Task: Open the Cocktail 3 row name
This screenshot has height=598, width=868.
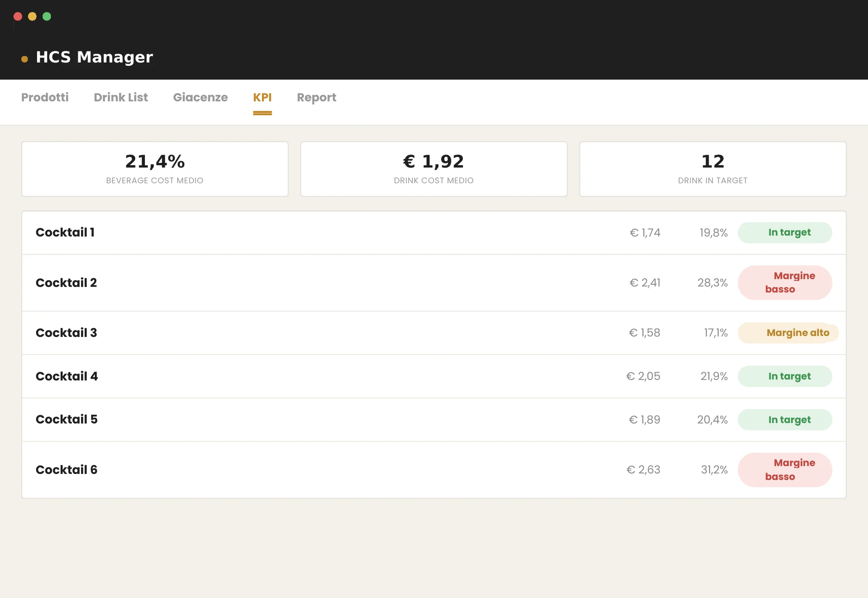Action: pos(66,333)
